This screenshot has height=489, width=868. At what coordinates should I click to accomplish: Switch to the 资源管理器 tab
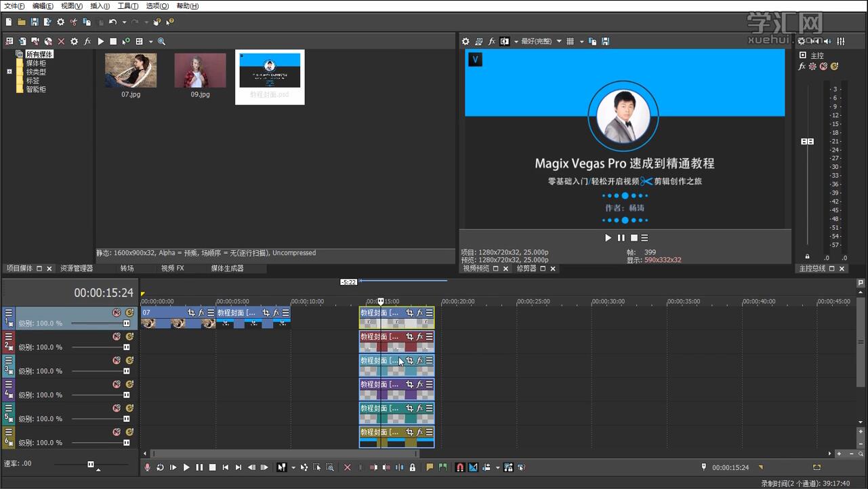click(x=77, y=269)
